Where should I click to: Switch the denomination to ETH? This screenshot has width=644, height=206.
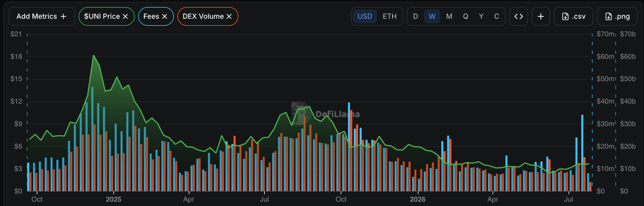tap(390, 16)
